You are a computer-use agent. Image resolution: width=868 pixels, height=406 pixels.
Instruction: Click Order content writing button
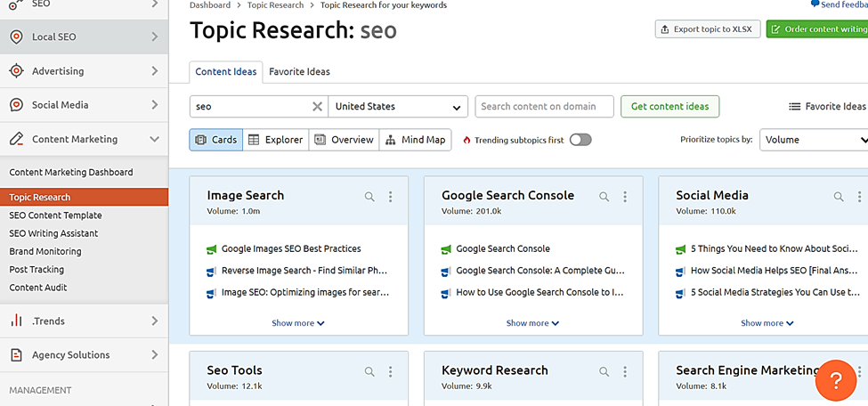[817, 28]
